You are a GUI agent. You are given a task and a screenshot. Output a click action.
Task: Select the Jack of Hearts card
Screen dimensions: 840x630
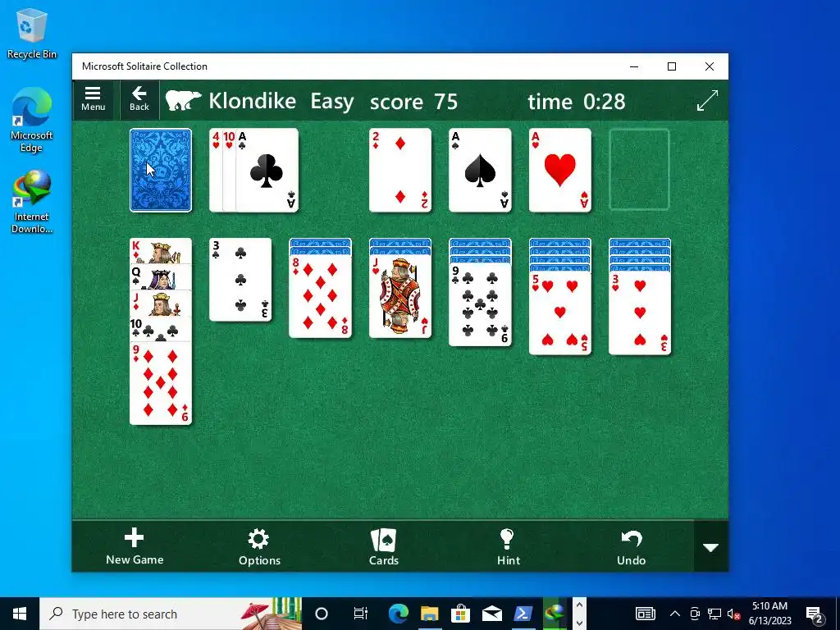(x=400, y=297)
